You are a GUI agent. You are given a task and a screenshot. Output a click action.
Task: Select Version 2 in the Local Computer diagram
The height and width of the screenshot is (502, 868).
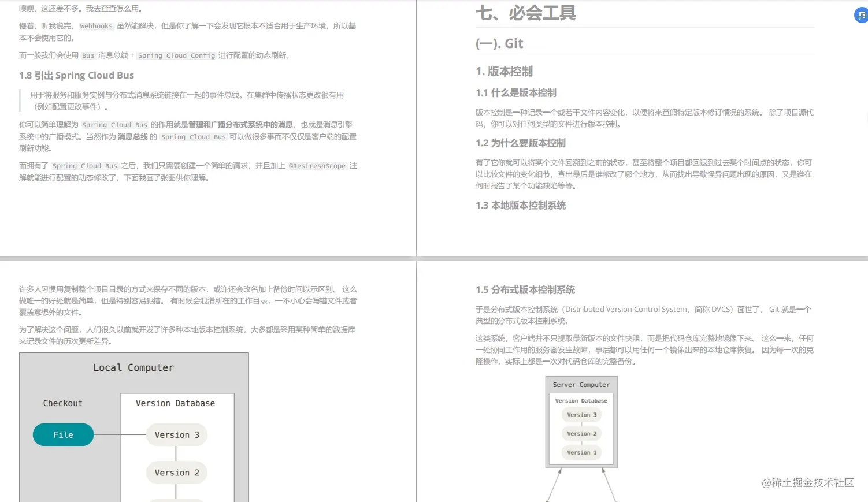176,472
